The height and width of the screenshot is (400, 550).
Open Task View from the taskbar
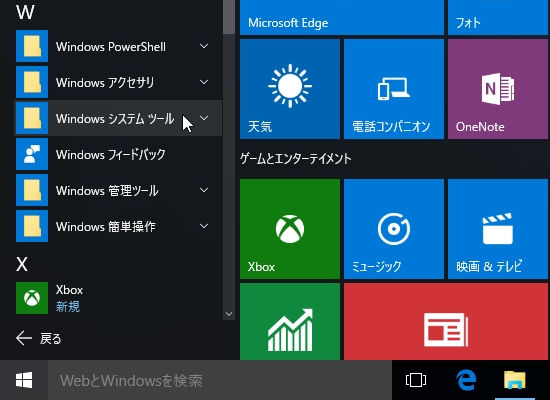[416, 380]
